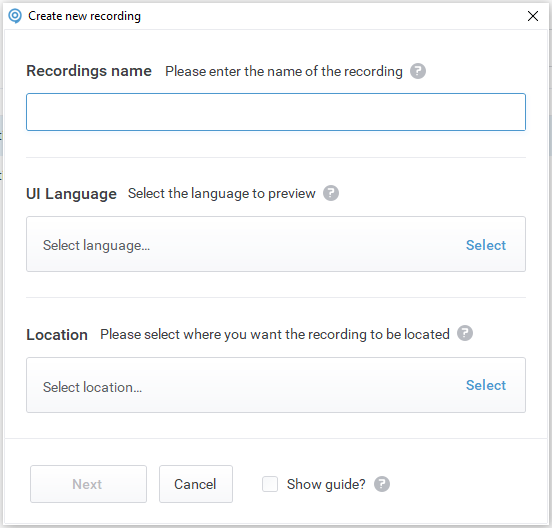The width and height of the screenshot is (552, 528).
Task: Open the 'Select location...' field
Action: click(x=276, y=385)
